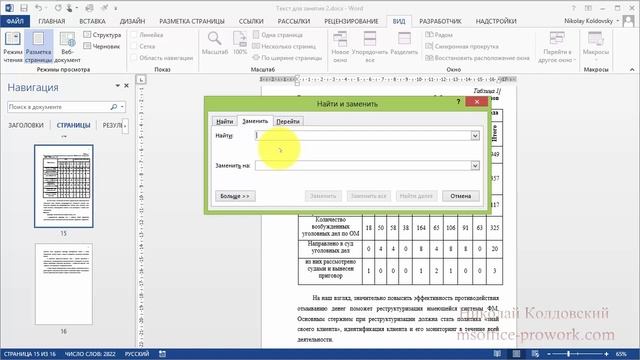
Task: Open the References (ССЫЛКИ) ribbon tab
Action: pos(251,21)
